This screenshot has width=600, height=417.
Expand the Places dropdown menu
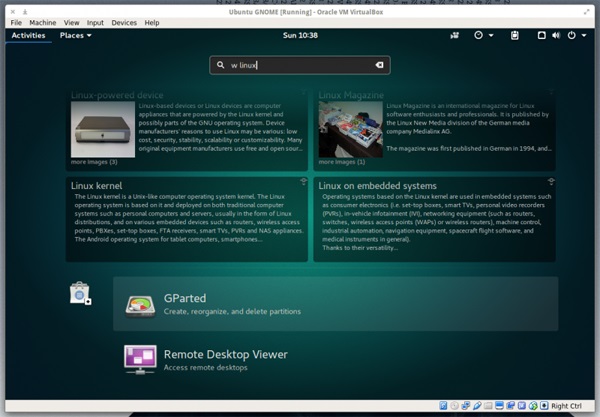(75, 35)
